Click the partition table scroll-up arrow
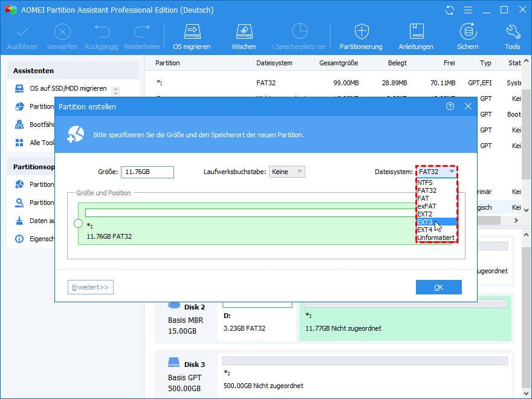This screenshot has width=532, height=399. click(x=526, y=60)
